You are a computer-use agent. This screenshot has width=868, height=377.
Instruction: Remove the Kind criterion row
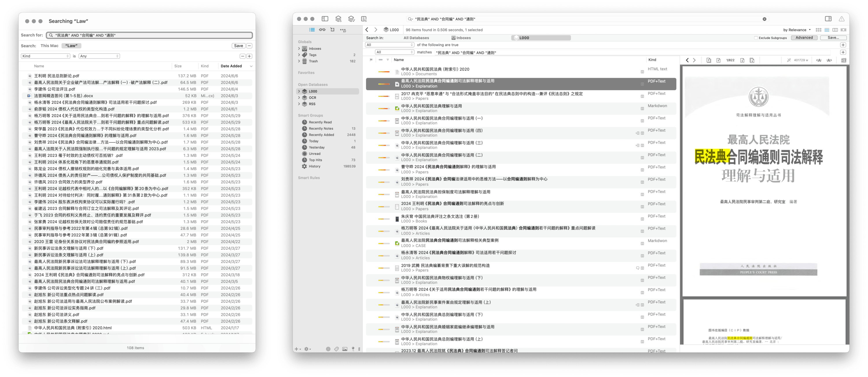[x=243, y=56]
